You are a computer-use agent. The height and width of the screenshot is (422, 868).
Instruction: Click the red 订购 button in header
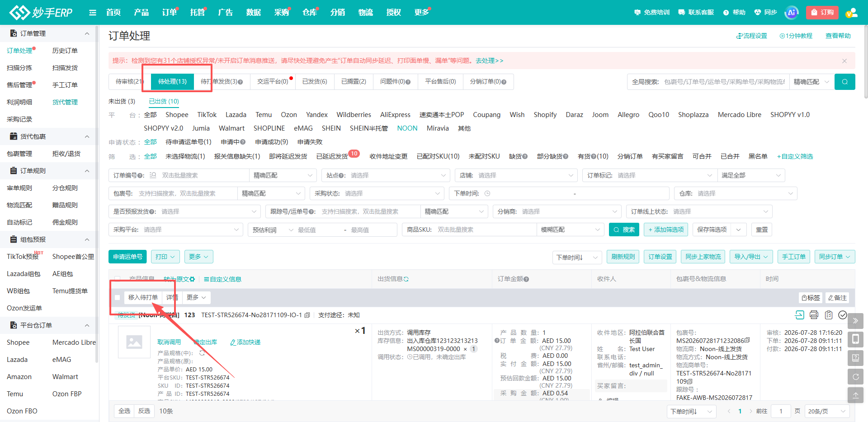[822, 13]
